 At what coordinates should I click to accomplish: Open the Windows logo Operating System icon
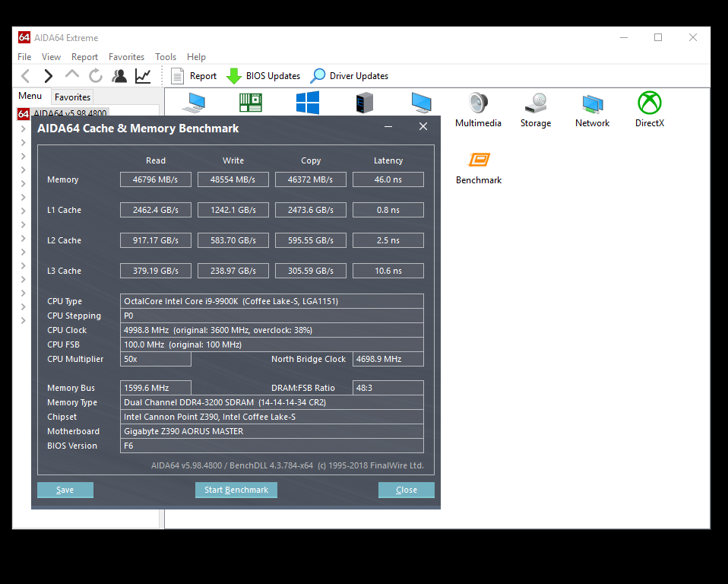tap(307, 103)
